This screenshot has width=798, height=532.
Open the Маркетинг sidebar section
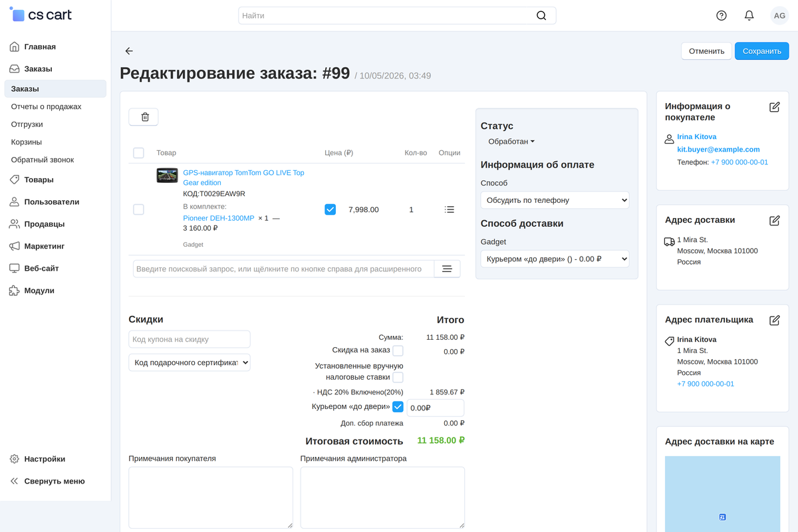click(45, 246)
